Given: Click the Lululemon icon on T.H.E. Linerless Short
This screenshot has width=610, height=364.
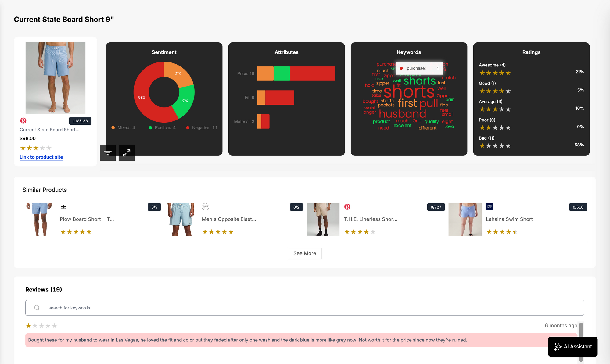Looking at the screenshot, I should pos(347,207).
